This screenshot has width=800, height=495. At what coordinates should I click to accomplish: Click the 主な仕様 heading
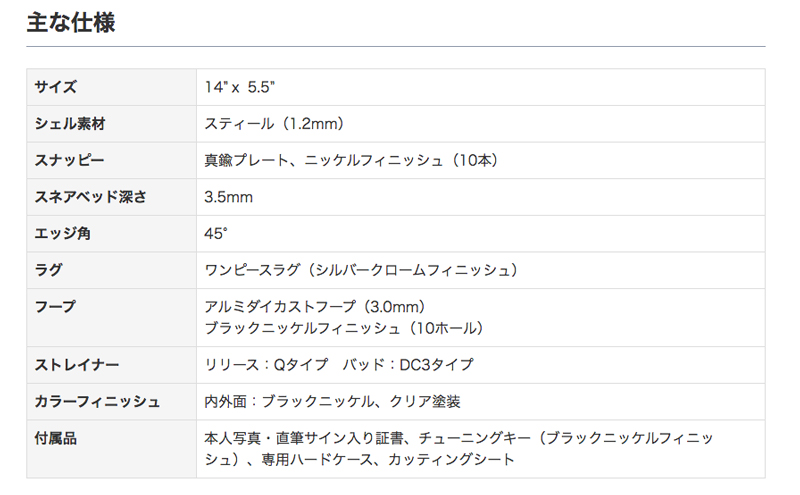tap(71, 23)
